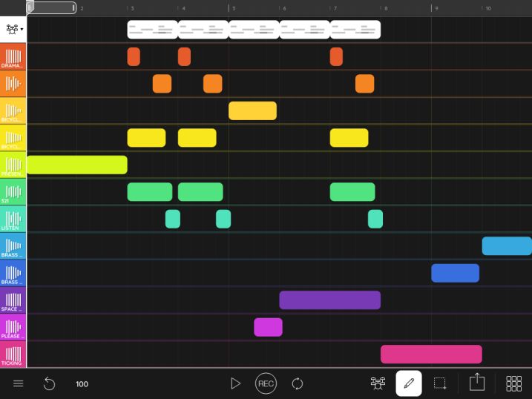Activate the marquee selection tool
The image size is (532, 399).
(440, 383)
